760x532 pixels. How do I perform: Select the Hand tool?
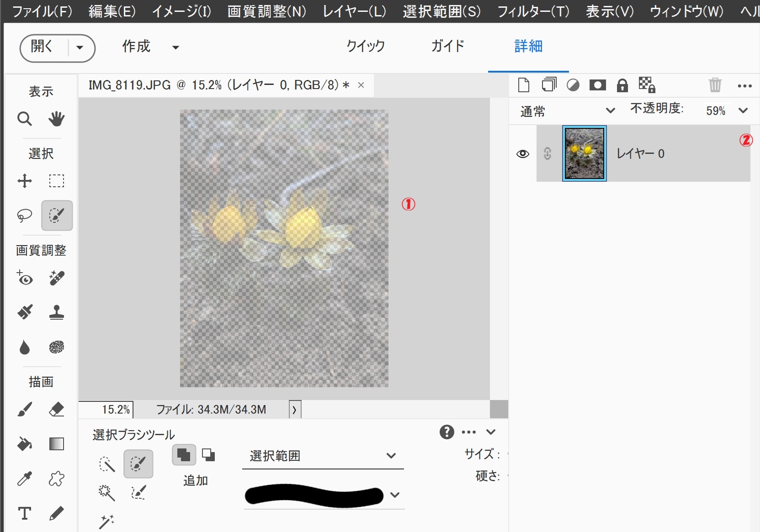click(57, 119)
